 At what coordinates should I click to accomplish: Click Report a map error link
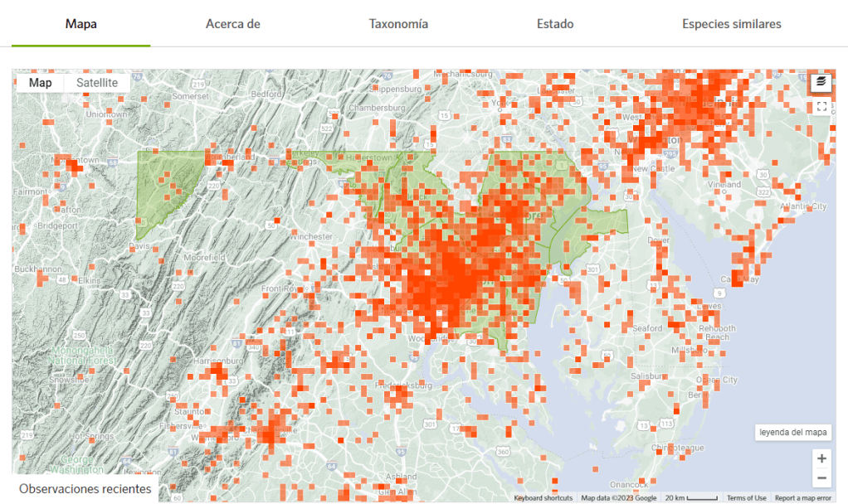pos(802,497)
